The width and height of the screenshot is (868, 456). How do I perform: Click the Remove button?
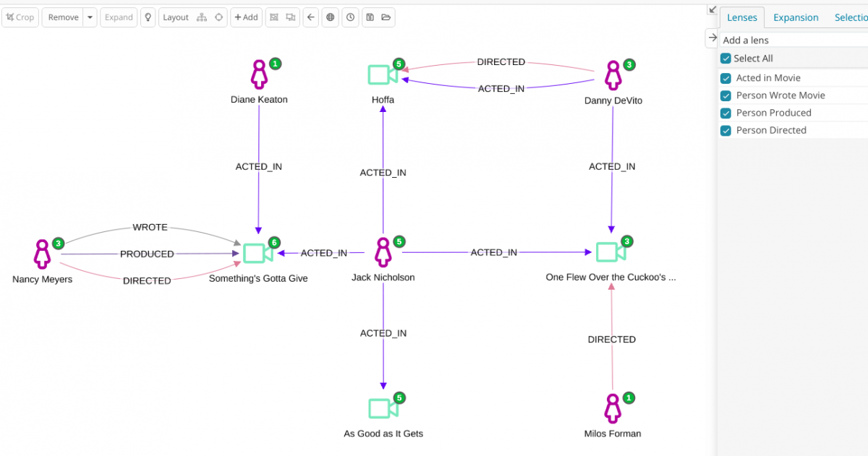pos(63,17)
